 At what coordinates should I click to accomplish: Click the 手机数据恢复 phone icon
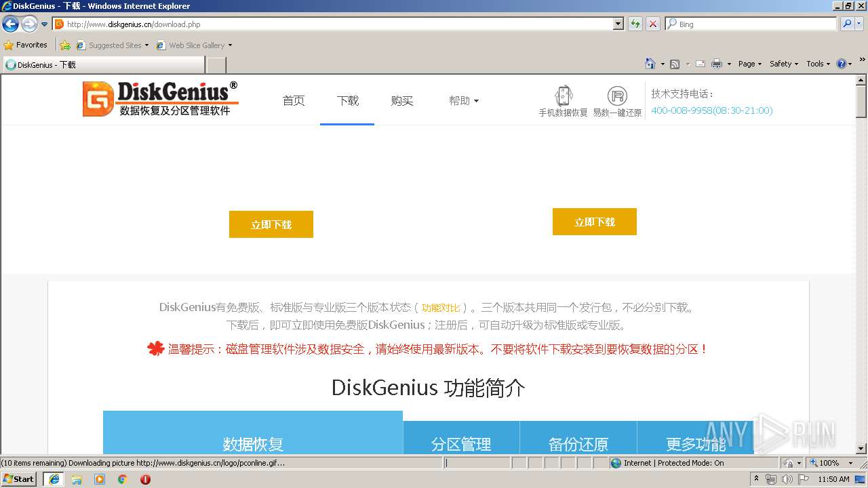(564, 96)
